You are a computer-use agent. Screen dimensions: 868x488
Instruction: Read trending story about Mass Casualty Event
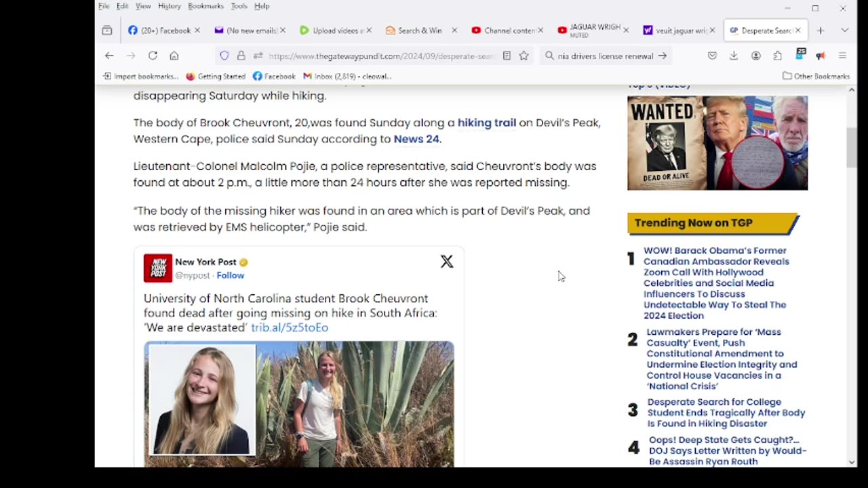[x=722, y=359]
